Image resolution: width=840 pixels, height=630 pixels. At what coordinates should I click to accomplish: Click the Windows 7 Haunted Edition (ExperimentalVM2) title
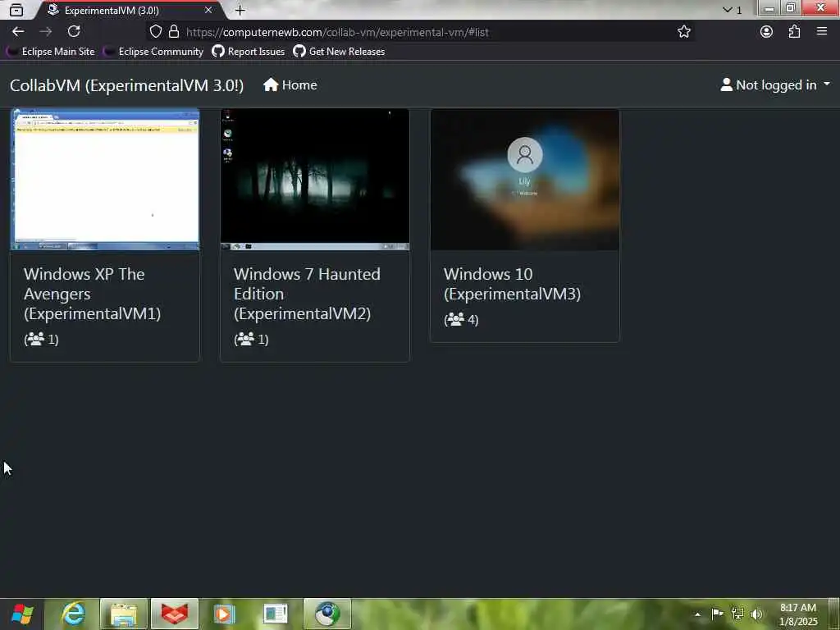pyautogui.click(x=307, y=294)
